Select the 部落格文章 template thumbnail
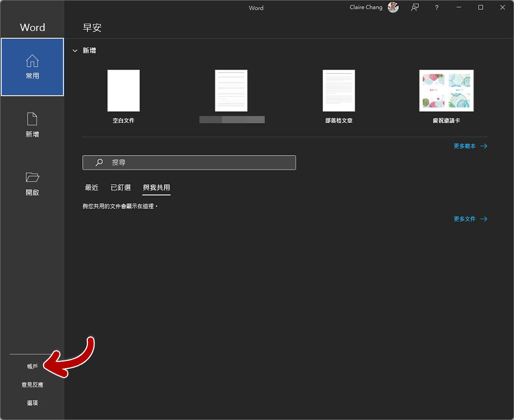The width and height of the screenshot is (514, 420). [x=339, y=91]
